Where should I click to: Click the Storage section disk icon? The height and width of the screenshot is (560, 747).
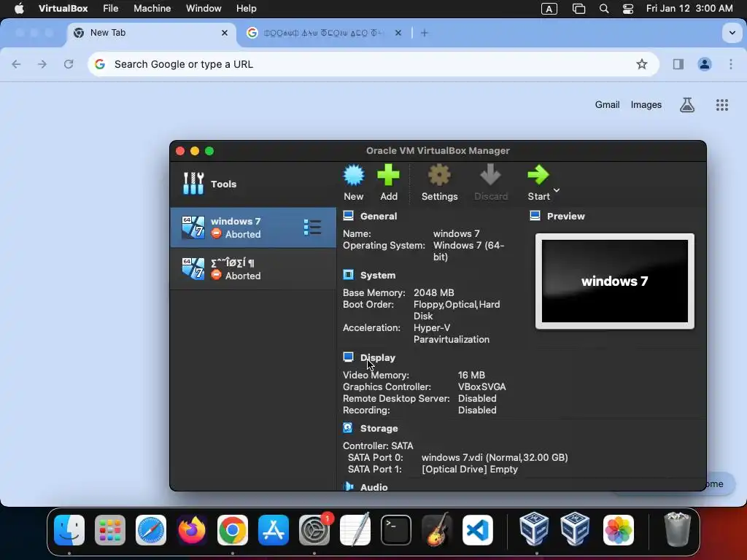point(348,428)
